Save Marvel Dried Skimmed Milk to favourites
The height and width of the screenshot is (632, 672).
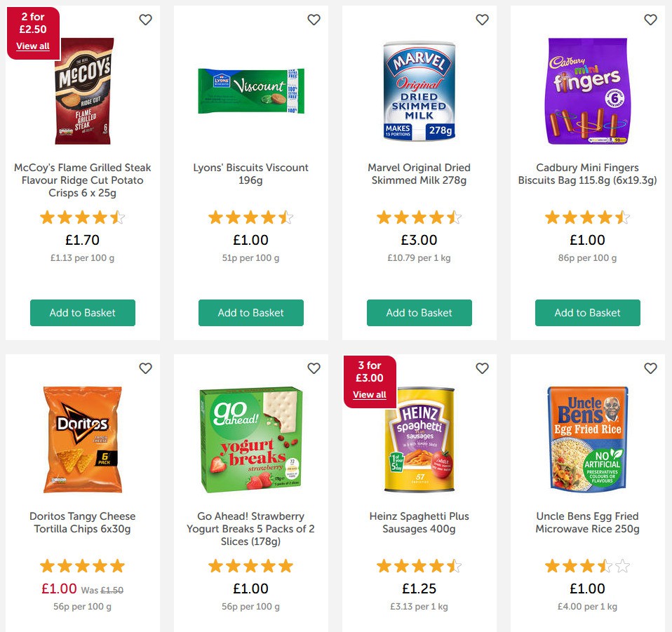(x=482, y=20)
